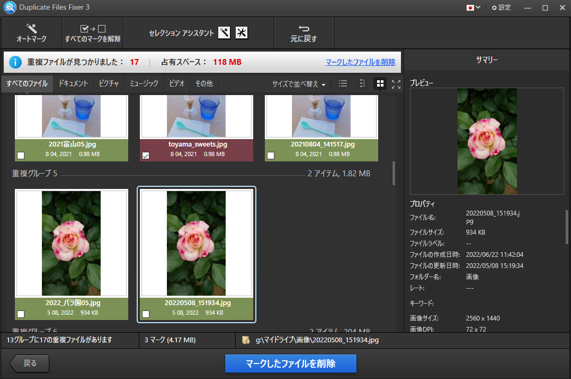The height and width of the screenshot is (379, 571).
Task: Select the 20210804_141517.jpg thumbnail
Action: (321, 116)
